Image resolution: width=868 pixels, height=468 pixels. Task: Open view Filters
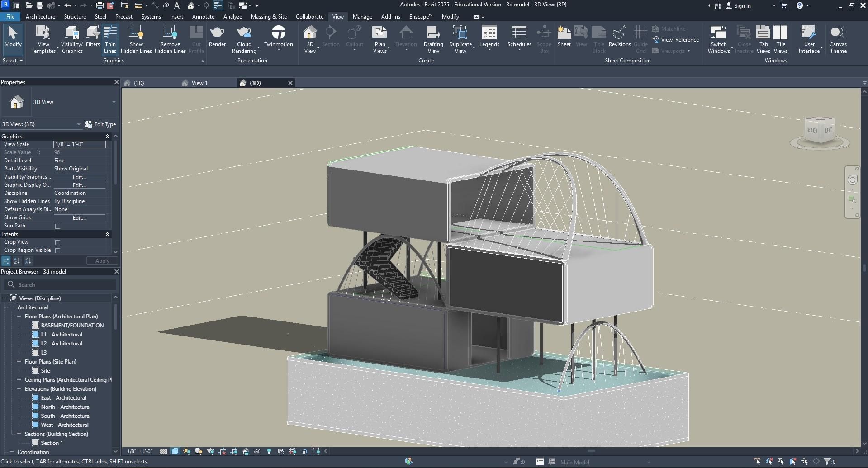click(93, 36)
